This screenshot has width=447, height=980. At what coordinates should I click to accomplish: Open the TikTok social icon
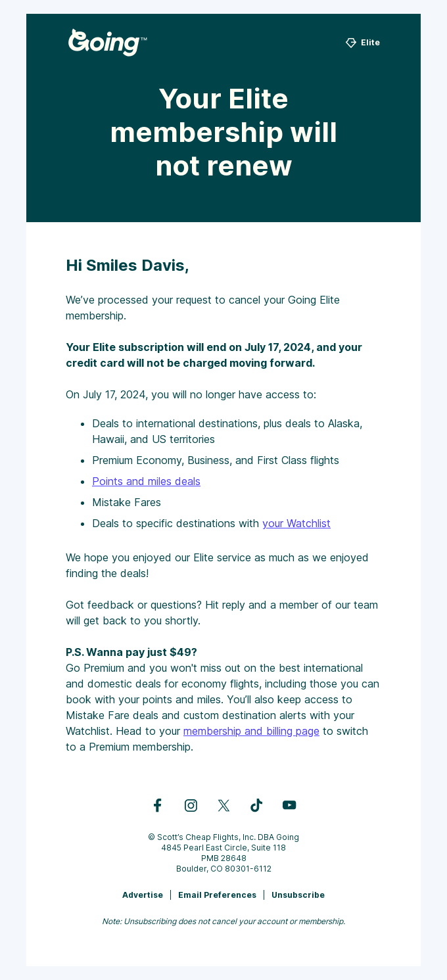pos(256,805)
